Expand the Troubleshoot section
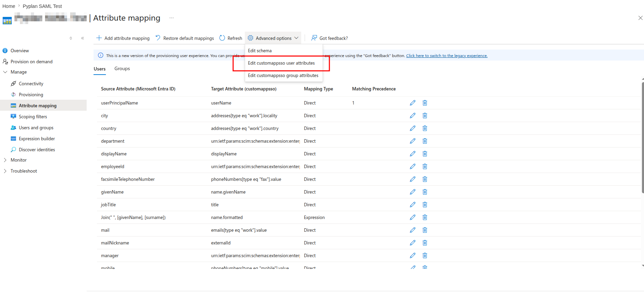The image size is (644, 295). 5,171
